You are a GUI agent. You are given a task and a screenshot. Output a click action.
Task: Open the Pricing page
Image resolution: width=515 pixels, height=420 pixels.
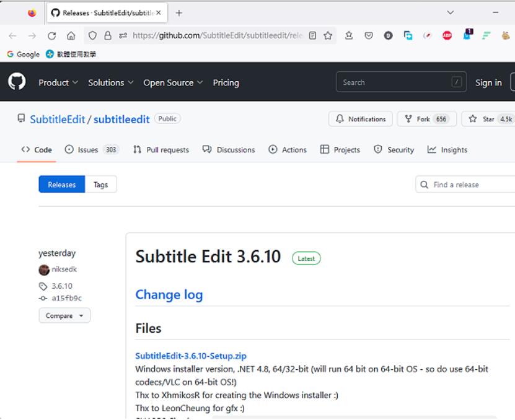pyautogui.click(x=226, y=82)
